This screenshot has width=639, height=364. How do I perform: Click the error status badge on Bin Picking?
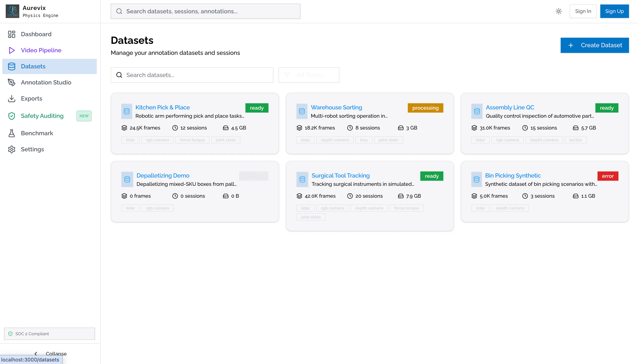point(608,176)
